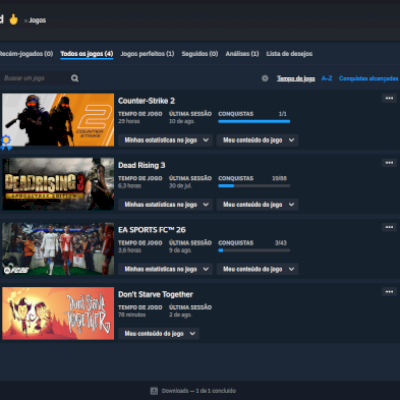Screen dimensions: 400x400
Task: Open the EA SPORTS FC 26 title link
Action: click(152, 230)
